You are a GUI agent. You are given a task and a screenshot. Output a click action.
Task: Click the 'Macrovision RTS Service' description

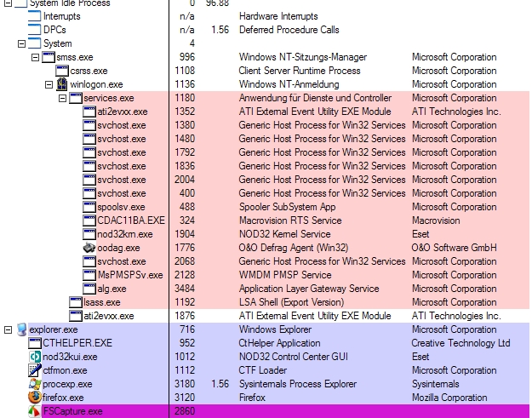click(290, 220)
